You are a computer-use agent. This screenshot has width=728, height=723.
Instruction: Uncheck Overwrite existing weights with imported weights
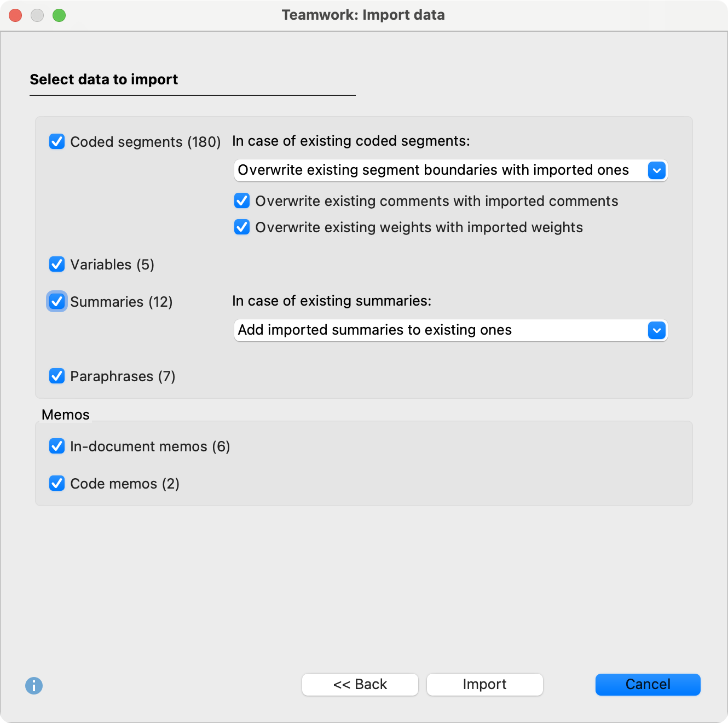point(242,227)
